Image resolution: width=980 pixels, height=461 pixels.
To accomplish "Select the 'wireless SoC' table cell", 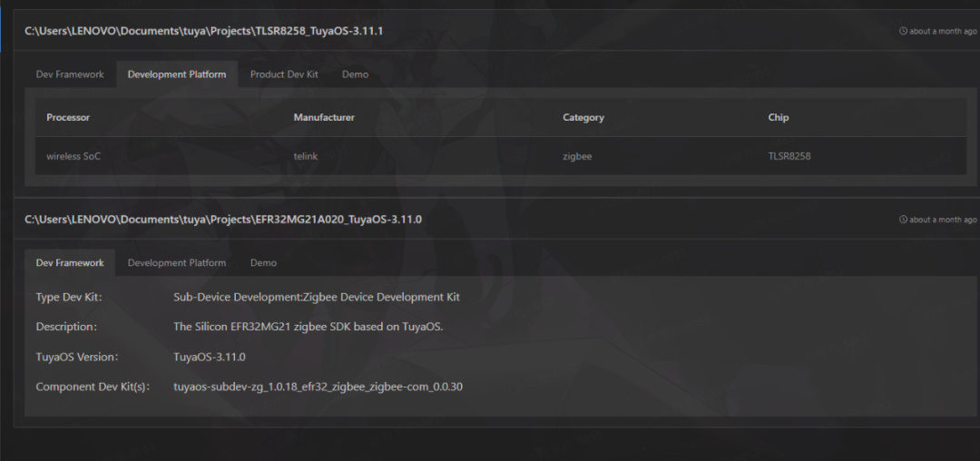I will pos(73,156).
